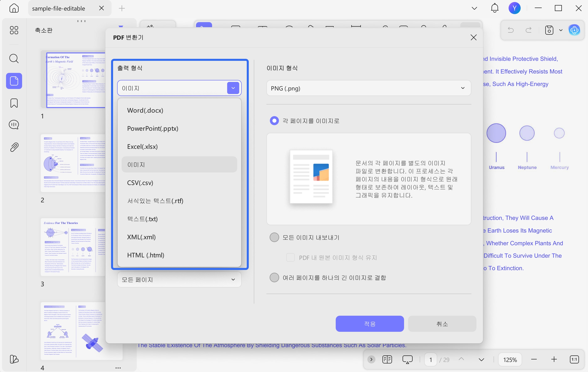588x372 pixels.
Task: Open the search panel in sidebar
Action: tap(14, 59)
